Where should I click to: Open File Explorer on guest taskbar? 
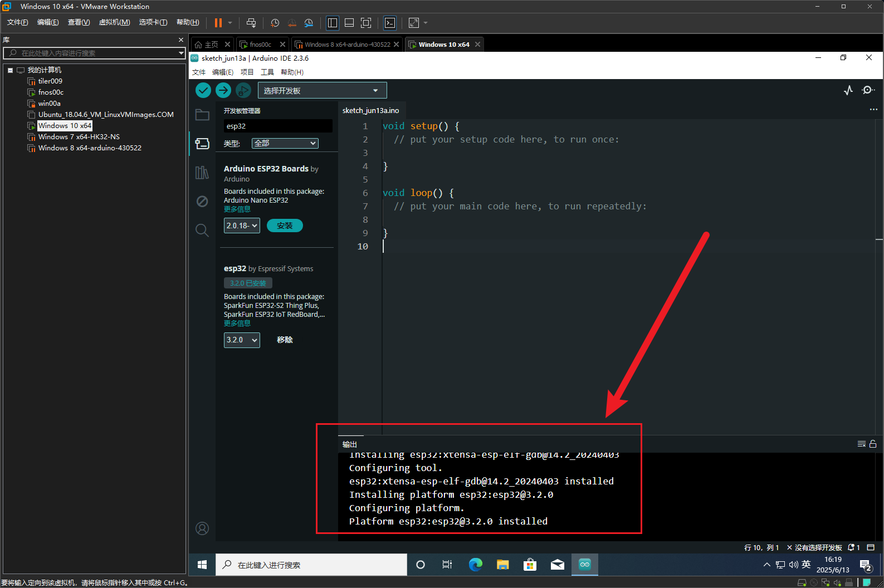click(503, 565)
